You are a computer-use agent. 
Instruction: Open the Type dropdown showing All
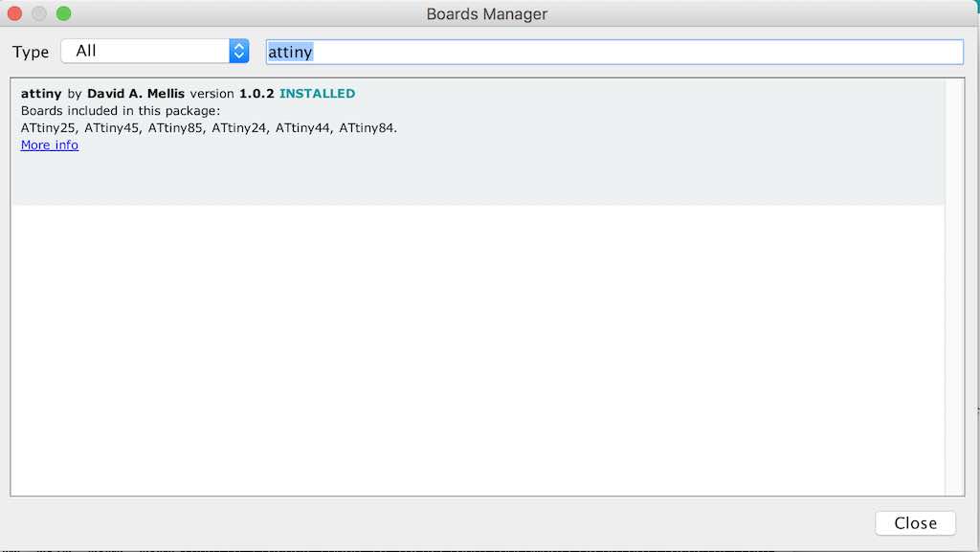(155, 52)
